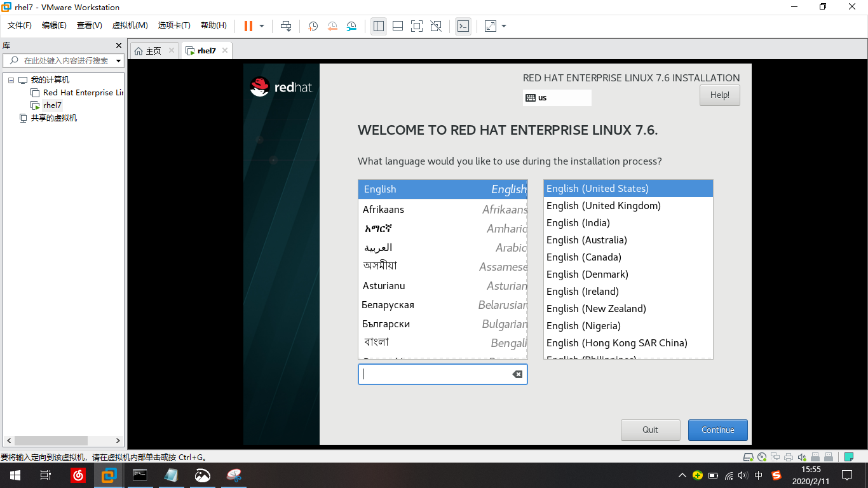Collapse the 我的计算机 tree node
The height and width of the screenshot is (488, 868).
tap(11, 80)
